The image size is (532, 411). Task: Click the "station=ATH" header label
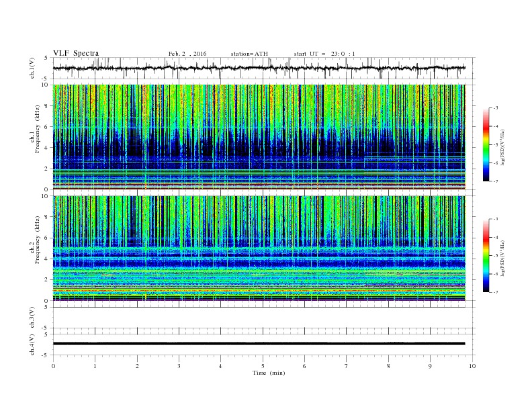pos(249,54)
